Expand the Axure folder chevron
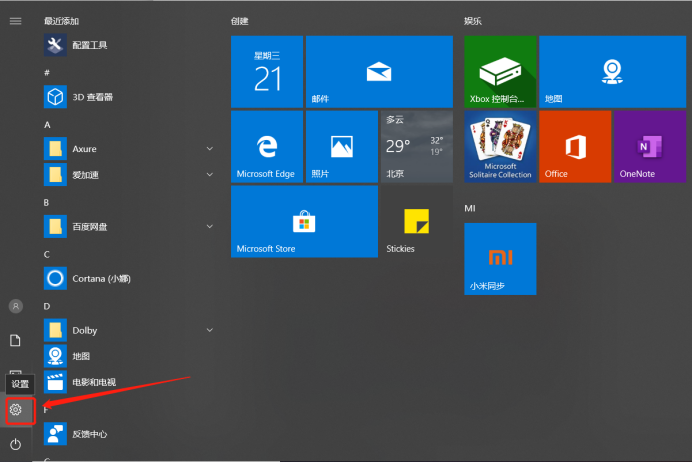The image size is (692, 462). (210, 149)
